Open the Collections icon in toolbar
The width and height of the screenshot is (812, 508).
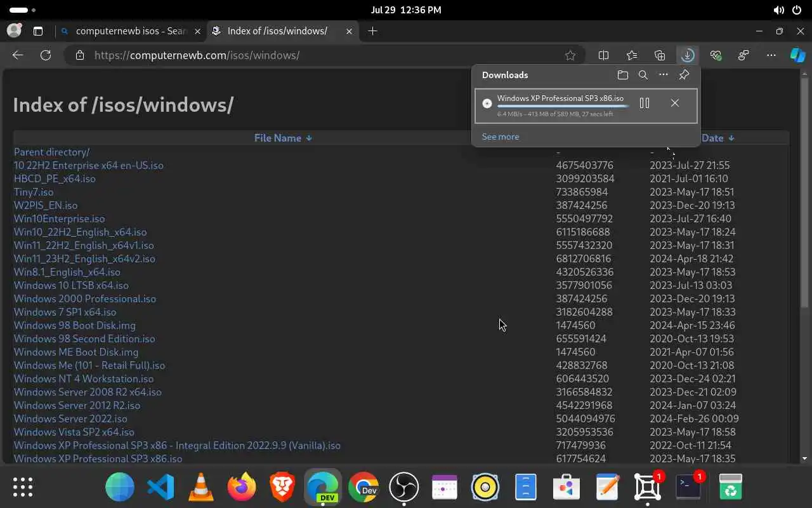[x=660, y=55]
